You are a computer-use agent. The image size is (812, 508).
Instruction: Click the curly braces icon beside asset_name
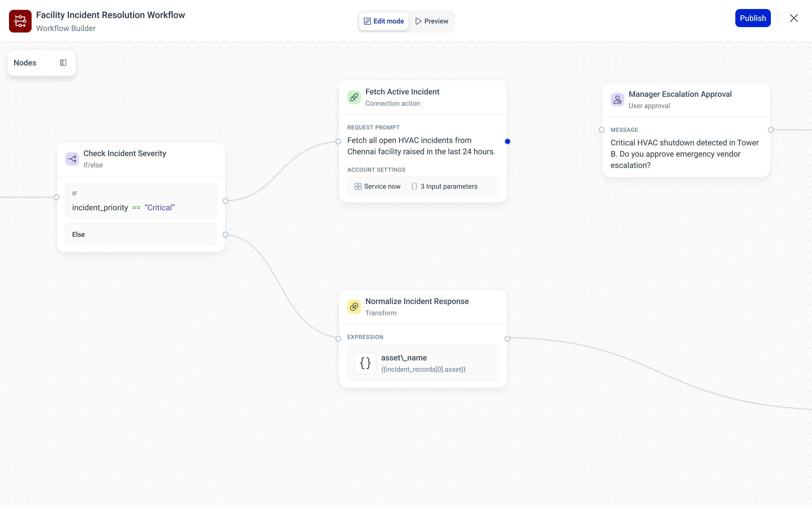[365, 363]
